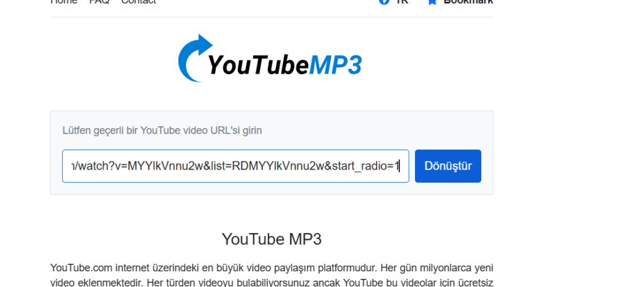644x287 pixels.
Task: Click the blue star Bookmark icon
Action: [432, 2]
